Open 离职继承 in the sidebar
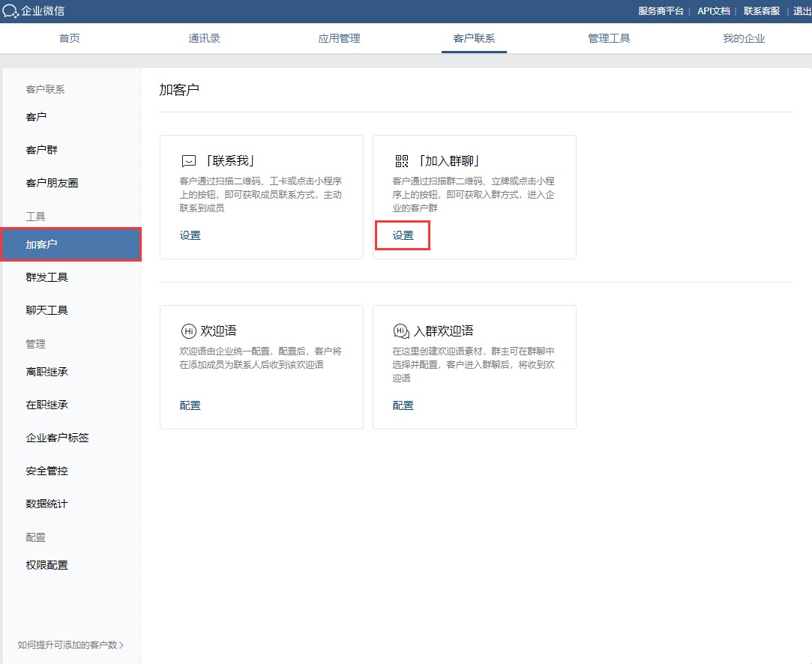Viewport: 812px width, 664px height. 46,372
